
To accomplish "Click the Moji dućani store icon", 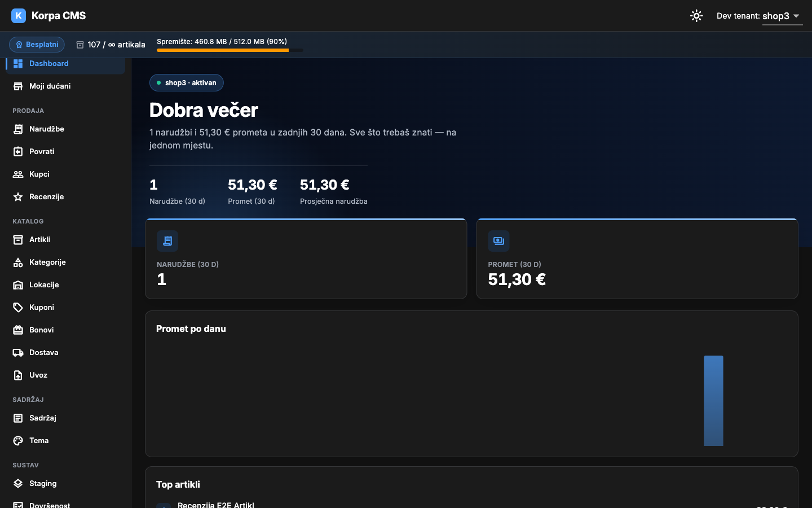I will [18, 86].
